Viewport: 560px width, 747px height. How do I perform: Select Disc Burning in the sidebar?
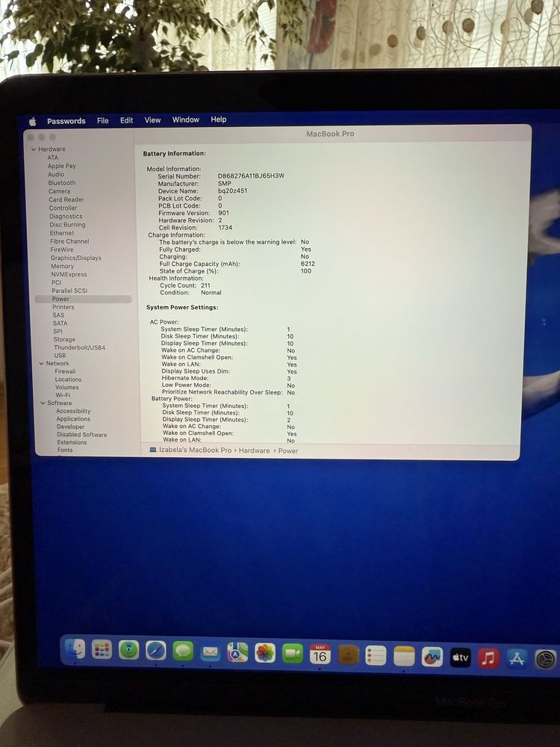click(68, 225)
